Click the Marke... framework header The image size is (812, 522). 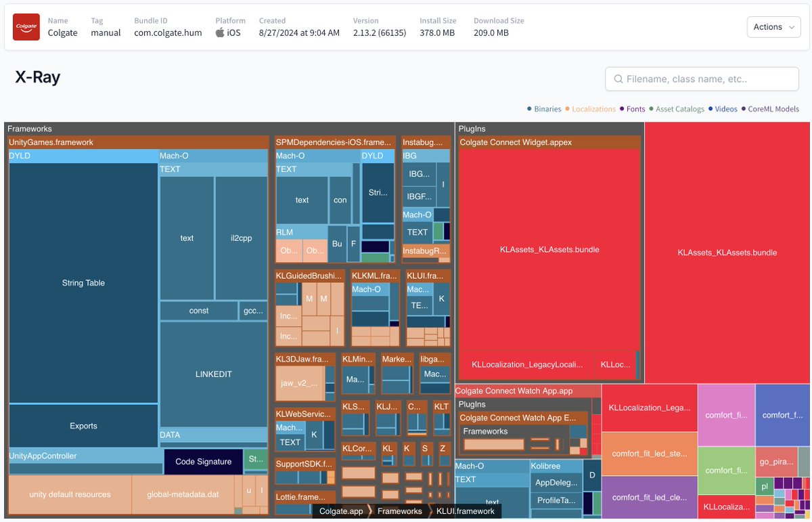pyautogui.click(x=397, y=359)
